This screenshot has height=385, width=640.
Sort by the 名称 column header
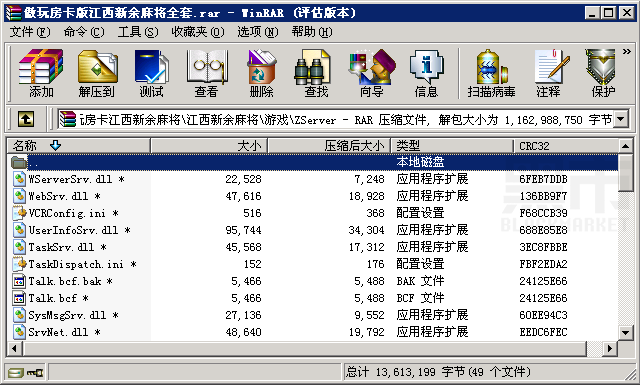tap(79, 145)
